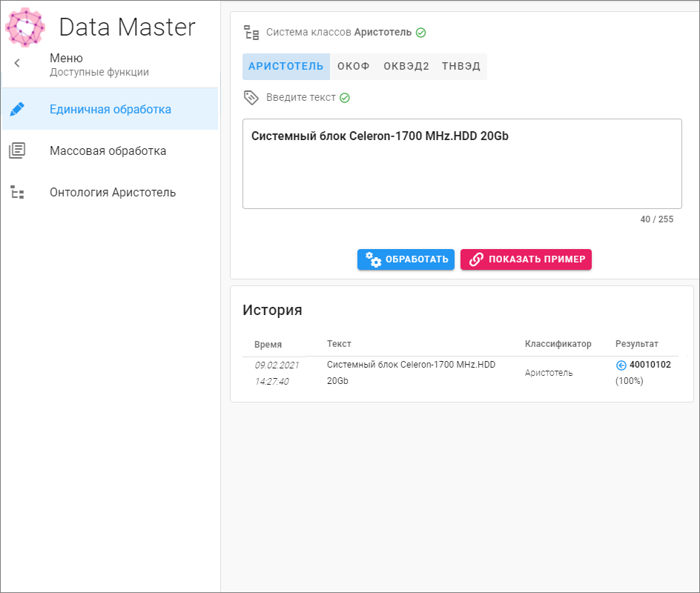Click the arrow icon next to result 40010102

pyautogui.click(x=621, y=365)
